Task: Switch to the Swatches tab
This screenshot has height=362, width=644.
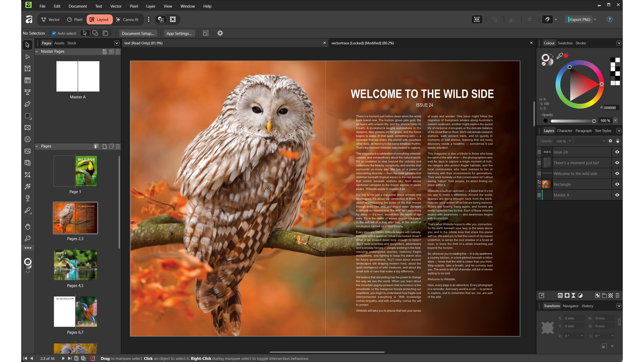Action: (x=565, y=43)
